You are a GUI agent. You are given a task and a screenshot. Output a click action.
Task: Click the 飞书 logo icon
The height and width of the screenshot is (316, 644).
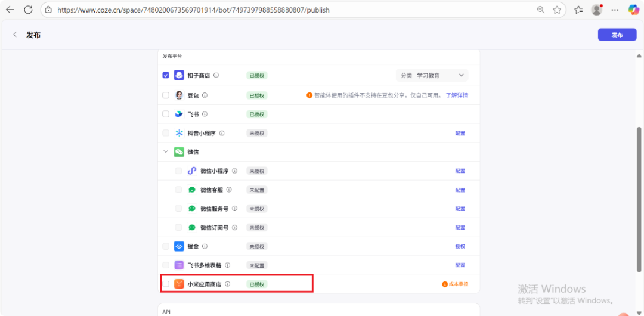(x=179, y=114)
